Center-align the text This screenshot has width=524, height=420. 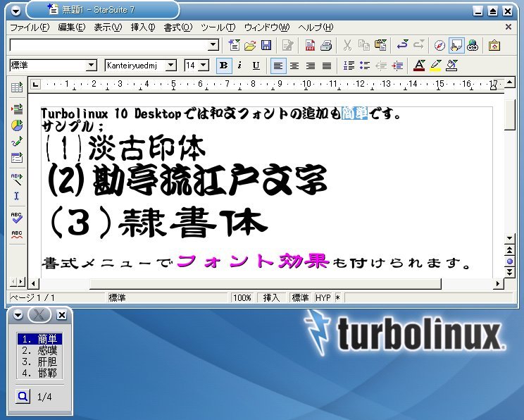tap(294, 66)
